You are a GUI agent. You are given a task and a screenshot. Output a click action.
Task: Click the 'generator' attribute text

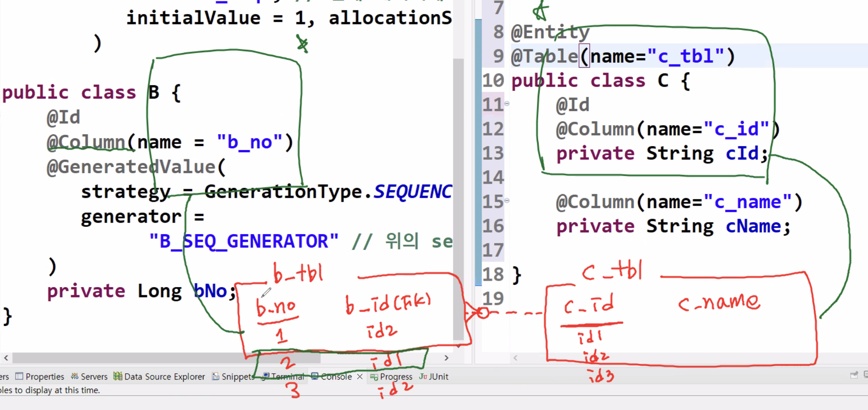pyautogui.click(x=131, y=217)
